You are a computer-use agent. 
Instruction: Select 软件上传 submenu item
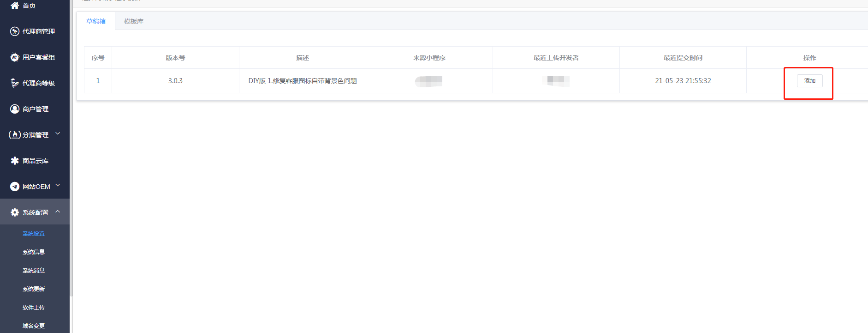click(34, 308)
